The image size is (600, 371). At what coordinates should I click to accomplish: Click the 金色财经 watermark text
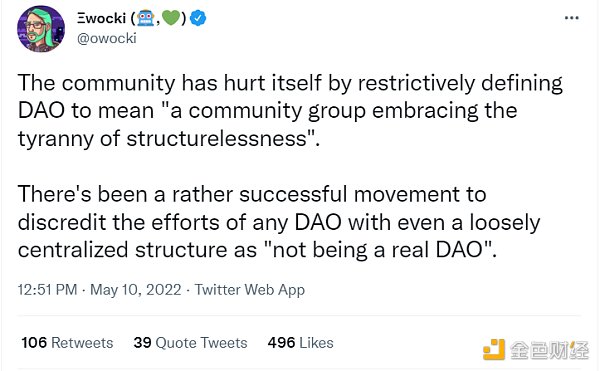549,350
